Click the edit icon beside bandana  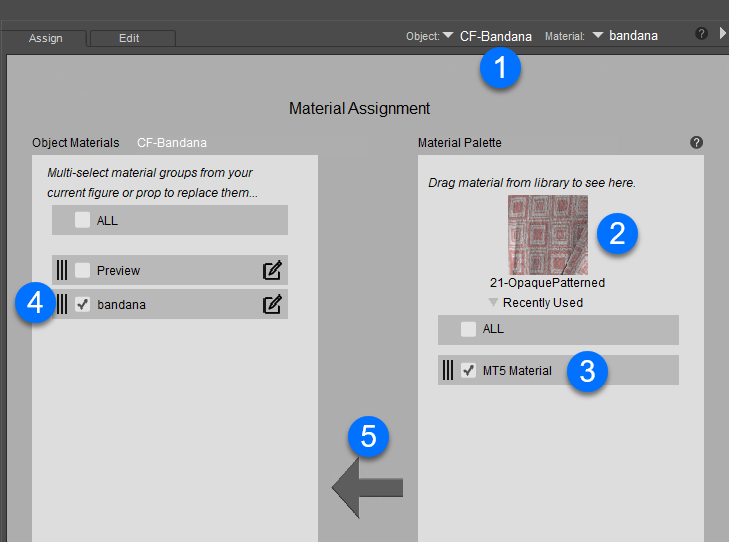tap(272, 304)
